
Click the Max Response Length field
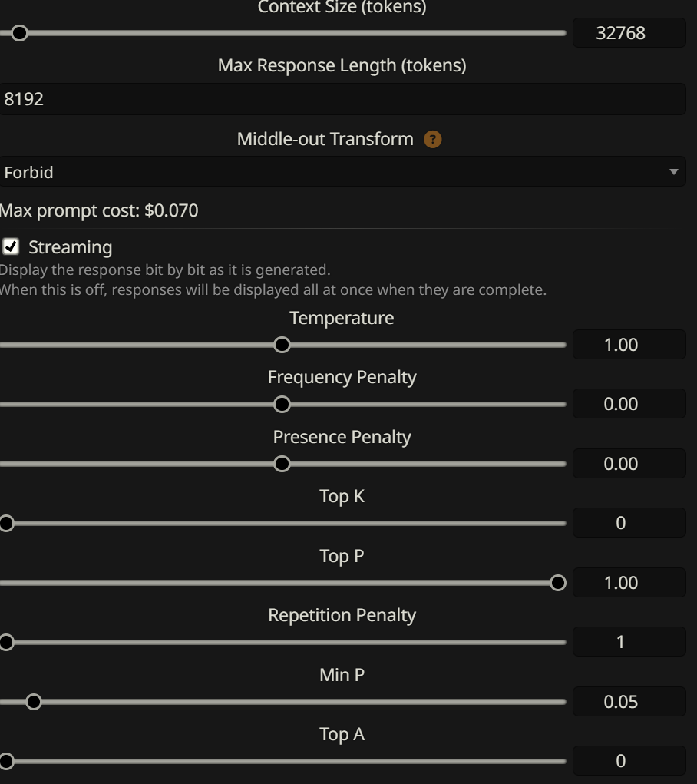tap(342, 99)
